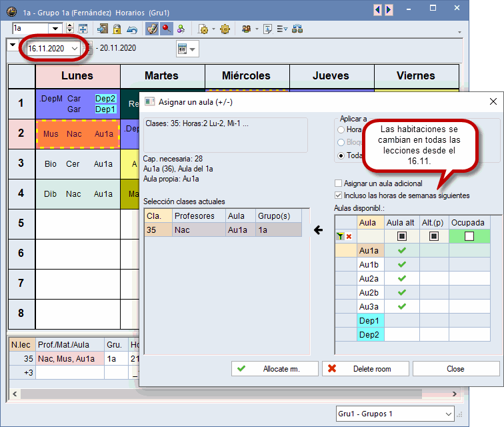Click the colored people pawns icon
Viewport: 504px width, 427px height.
click(181, 29)
